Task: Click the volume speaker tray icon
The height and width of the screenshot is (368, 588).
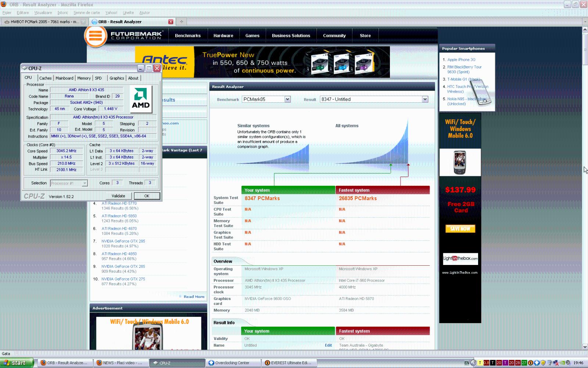Action: click(x=568, y=363)
